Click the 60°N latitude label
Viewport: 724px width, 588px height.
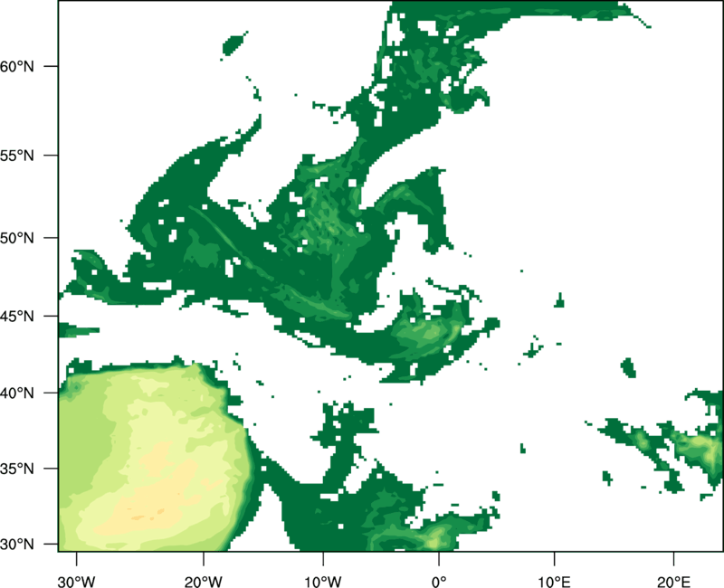pos(17,66)
